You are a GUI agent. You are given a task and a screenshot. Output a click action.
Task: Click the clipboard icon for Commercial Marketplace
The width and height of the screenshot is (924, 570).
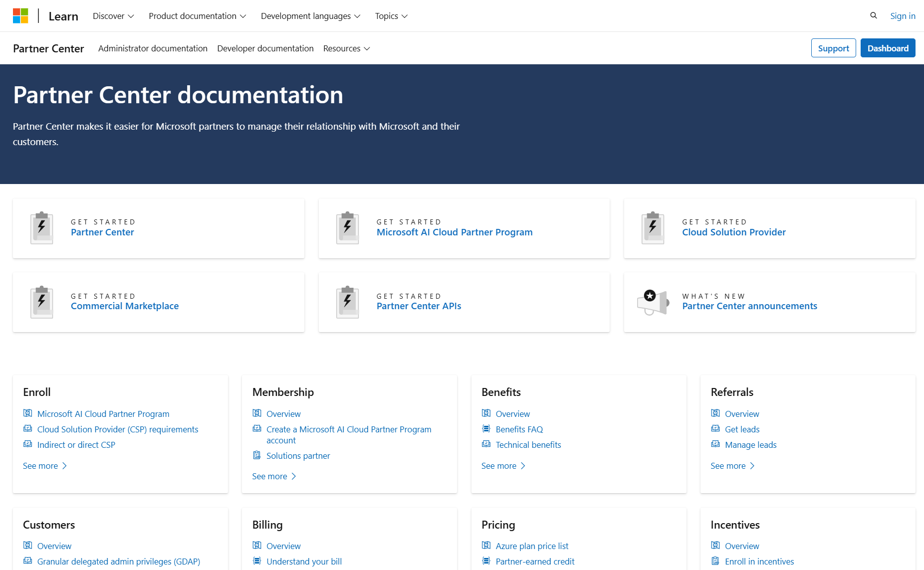(41, 302)
